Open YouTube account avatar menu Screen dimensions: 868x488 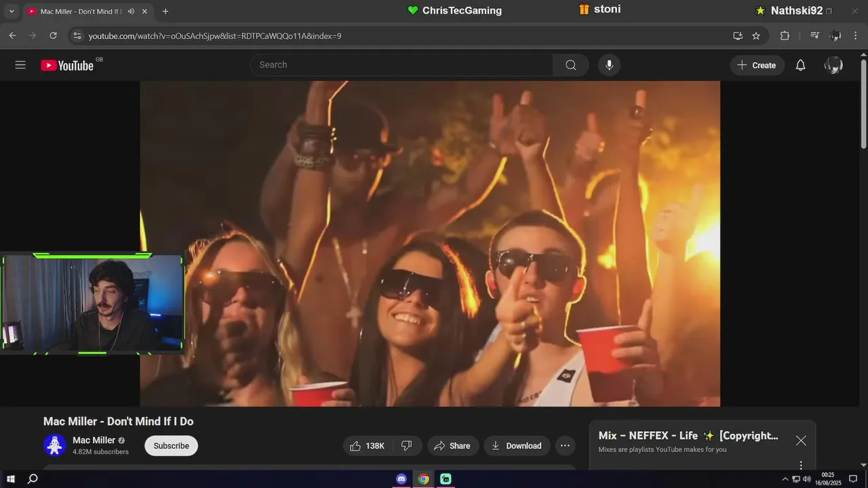coord(833,65)
